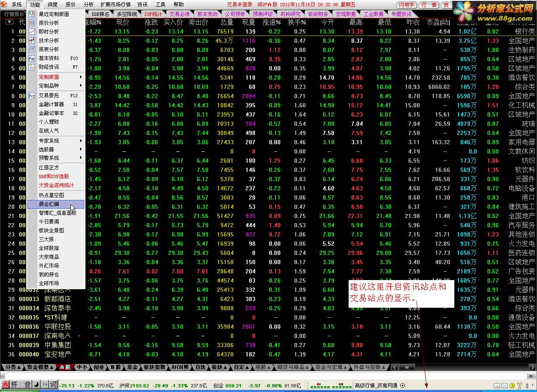Click the red IME logo icon
This screenshot has height=392, width=537.
(5, 384)
